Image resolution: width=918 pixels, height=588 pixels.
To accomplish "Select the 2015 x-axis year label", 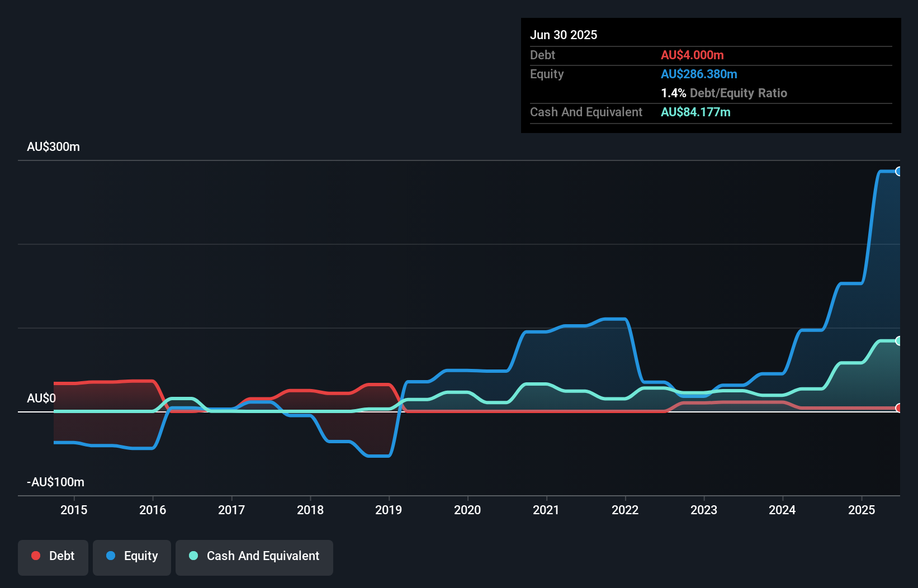I will point(74,510).
